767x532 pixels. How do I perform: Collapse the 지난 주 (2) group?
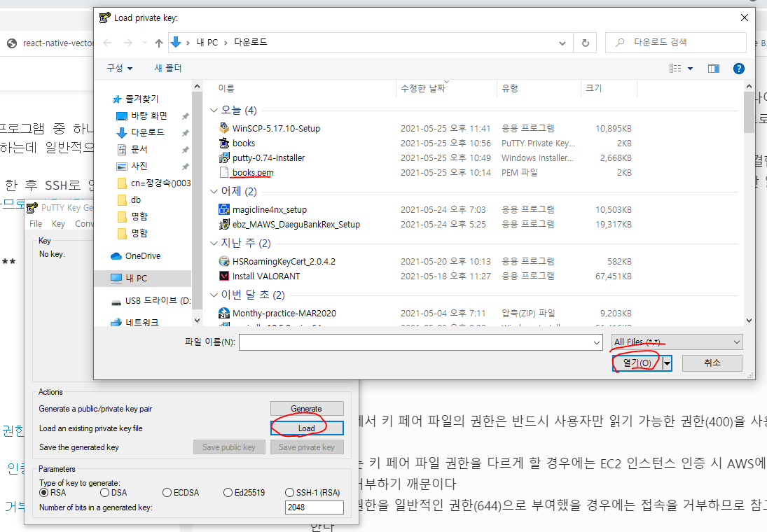(214, 243)
